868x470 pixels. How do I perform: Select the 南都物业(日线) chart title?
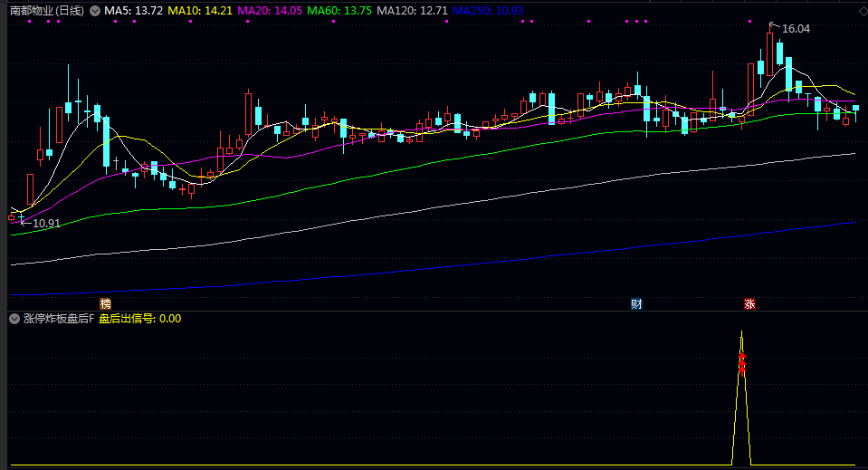coord(47,11)
